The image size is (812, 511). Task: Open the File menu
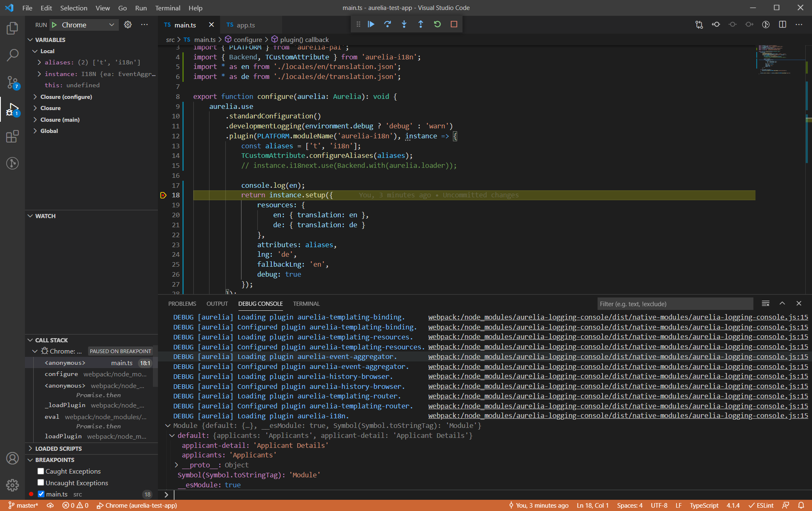click(x=27, y=8)
